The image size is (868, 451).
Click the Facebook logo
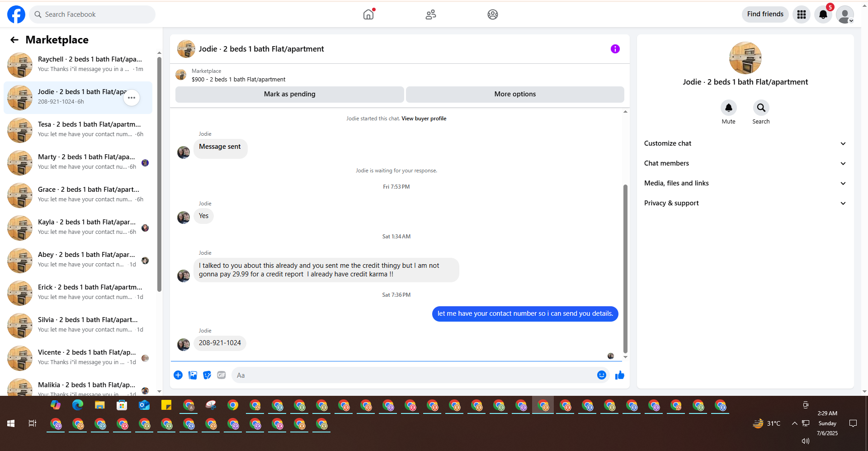[16, 14]
